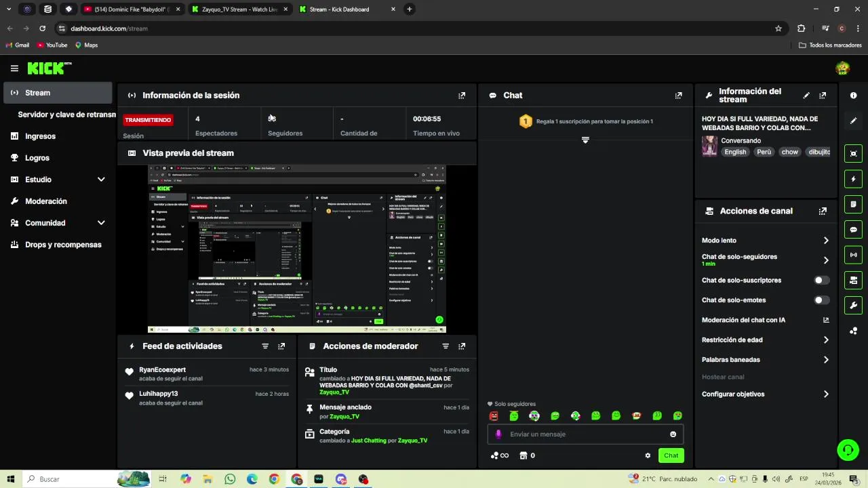This screenshot has height=488, width=868.
Task: Enable Chat de solo-emotes
Action: [x=821, y=300]
